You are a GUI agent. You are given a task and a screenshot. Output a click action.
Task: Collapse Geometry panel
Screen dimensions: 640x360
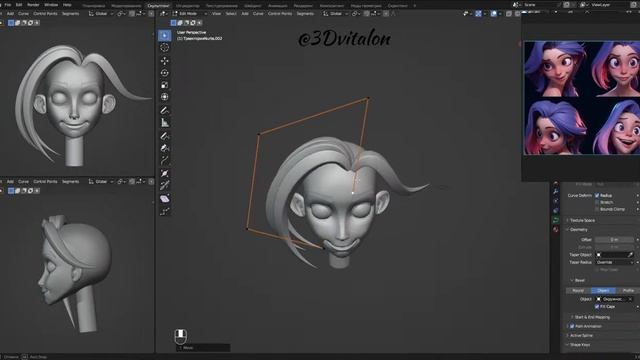579,230
